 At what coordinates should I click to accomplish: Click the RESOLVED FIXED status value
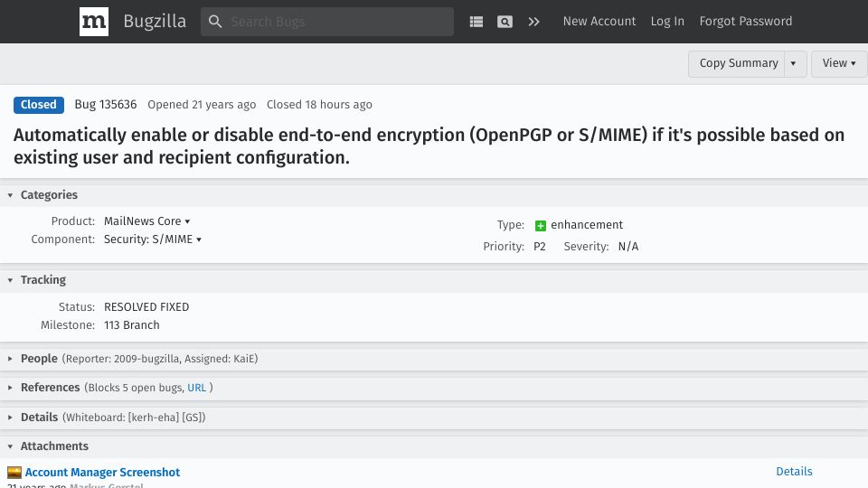[x=146, y=307]
